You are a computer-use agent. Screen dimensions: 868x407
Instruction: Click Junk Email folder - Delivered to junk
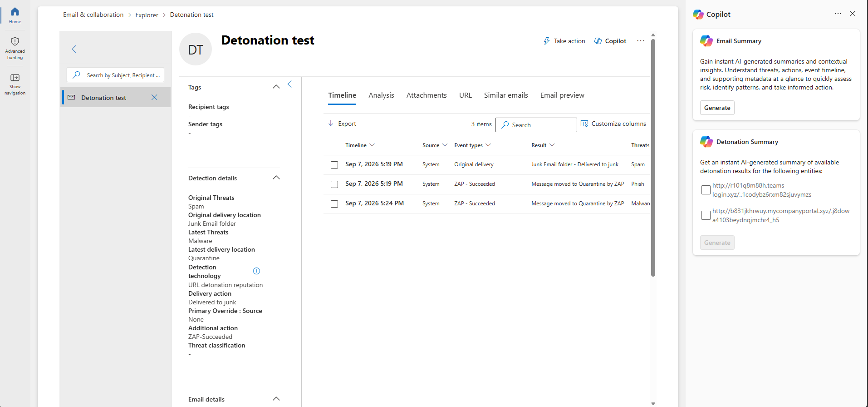575,164
